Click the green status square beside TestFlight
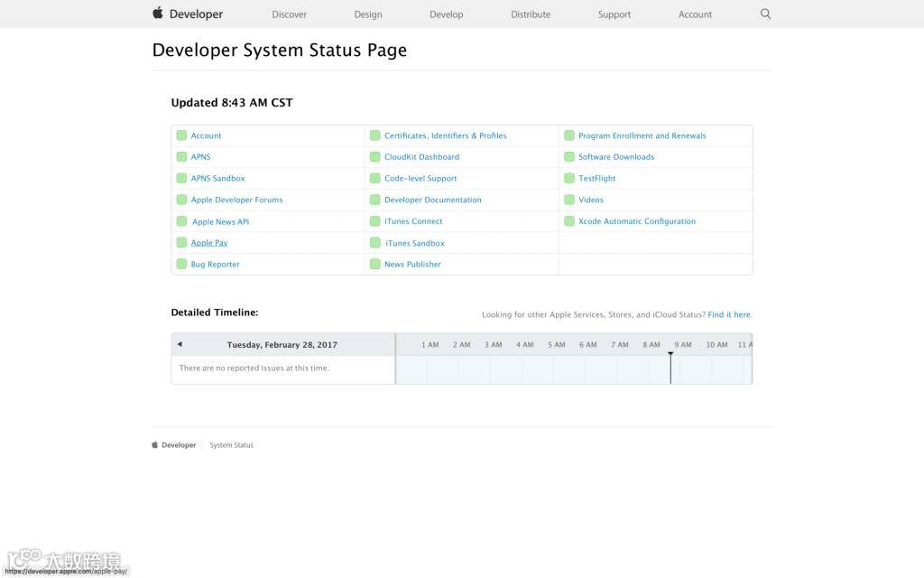Screen dimensions: 924x578 click(x=569, y=178)
